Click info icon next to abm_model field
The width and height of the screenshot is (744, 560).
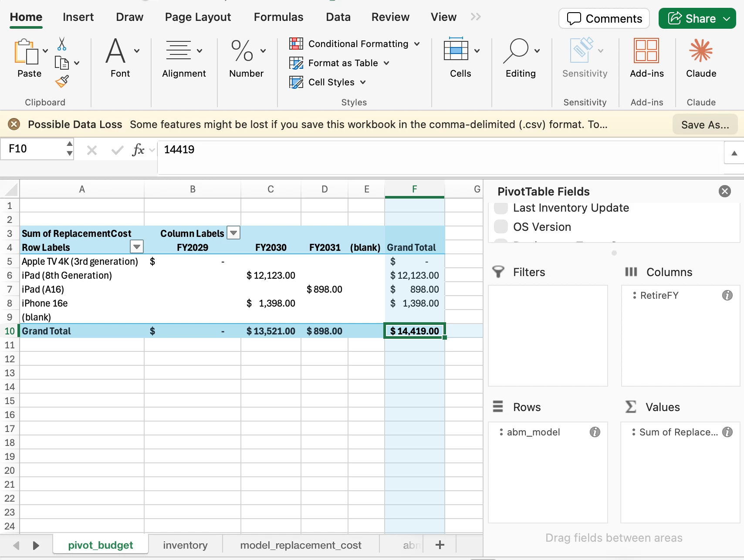click(x=595, y=432)
